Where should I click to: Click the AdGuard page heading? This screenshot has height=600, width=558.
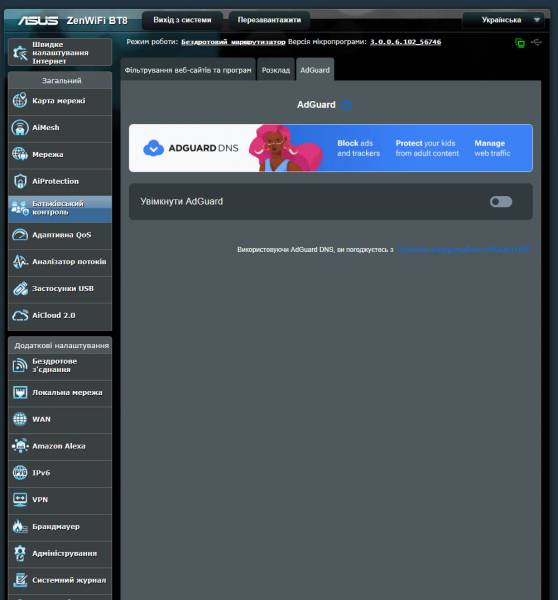[316, 105]
